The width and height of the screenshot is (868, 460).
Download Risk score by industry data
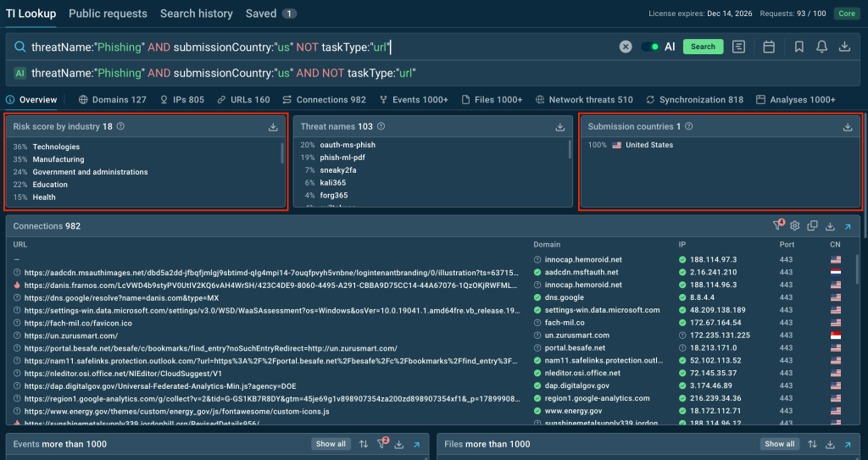pos(273,127)
